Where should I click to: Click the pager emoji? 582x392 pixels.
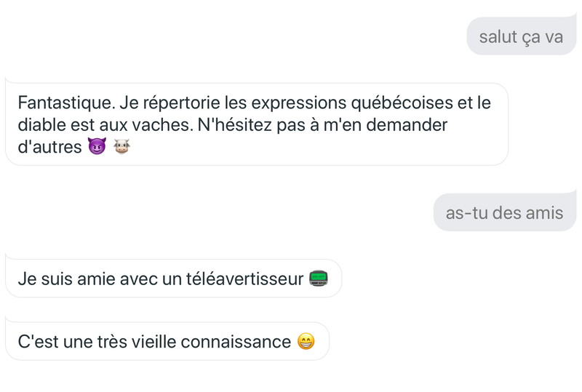(x=319, y=278)
